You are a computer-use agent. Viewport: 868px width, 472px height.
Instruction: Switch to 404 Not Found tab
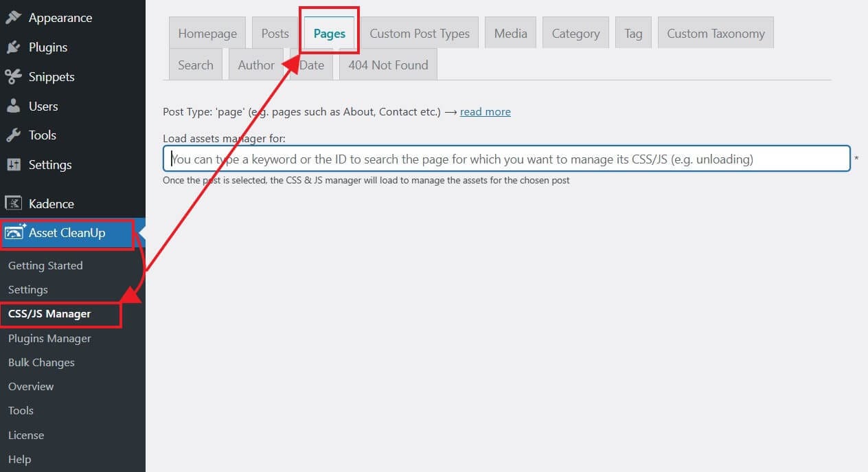(388, 65)
